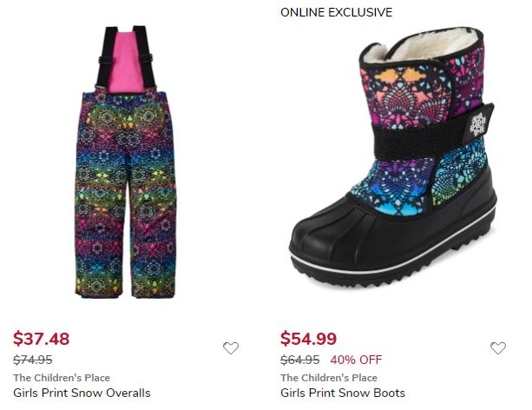This screenshot has height=410, width=532.
Task: Open the Girls Print Snow Overalls title
Action: point(82,393)
